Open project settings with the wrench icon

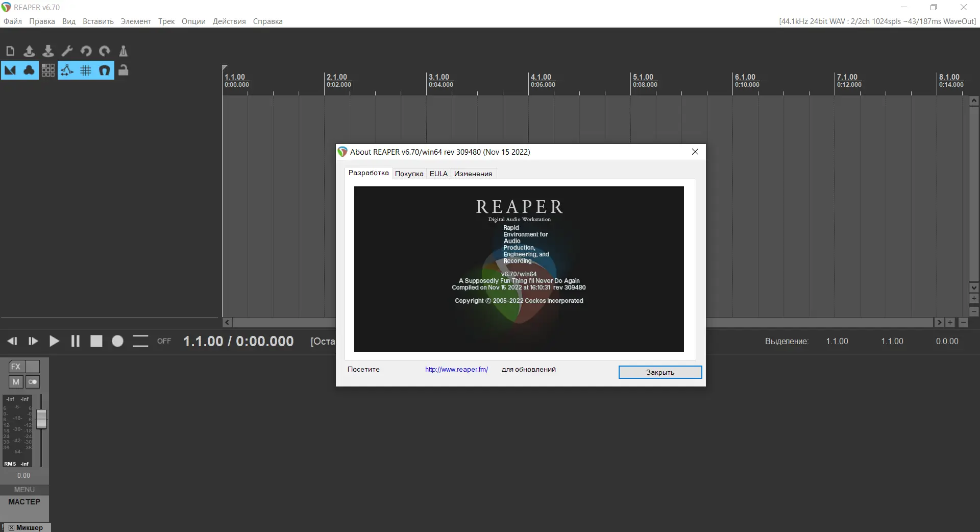pyautogui.click(x=67, y=51)
